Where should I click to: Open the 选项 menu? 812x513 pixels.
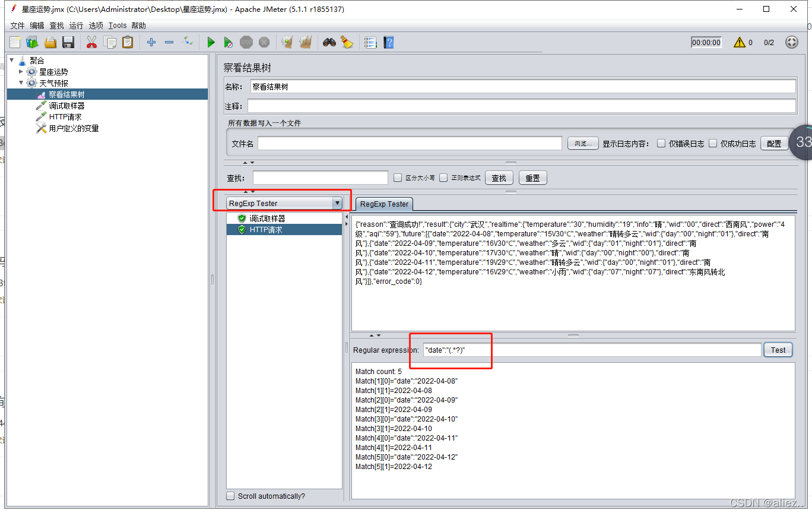[96, 26]
